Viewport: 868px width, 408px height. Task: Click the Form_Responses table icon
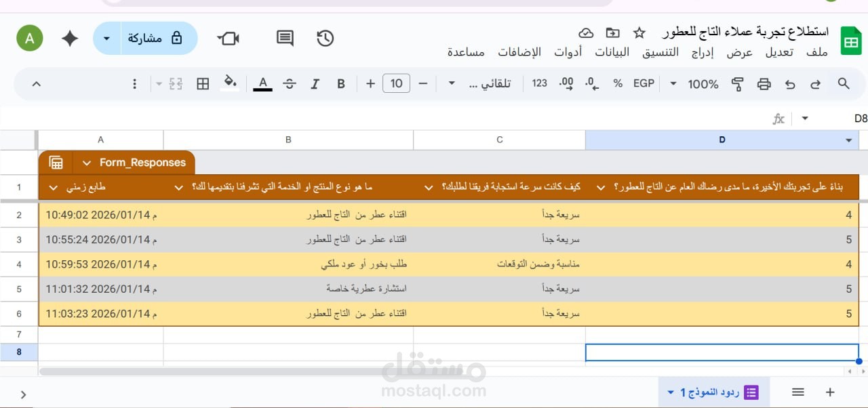coord(56,163)
